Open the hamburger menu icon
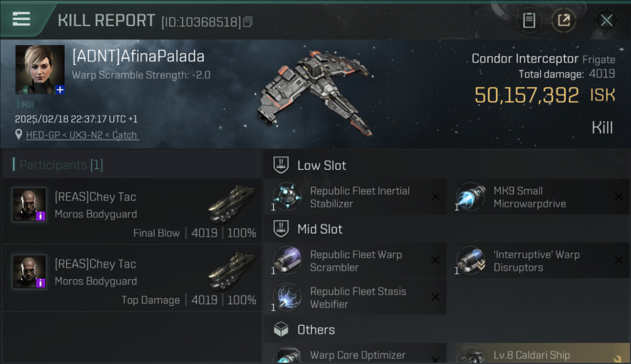Viewport: 631px width, 364px height. tap(21, 19)
